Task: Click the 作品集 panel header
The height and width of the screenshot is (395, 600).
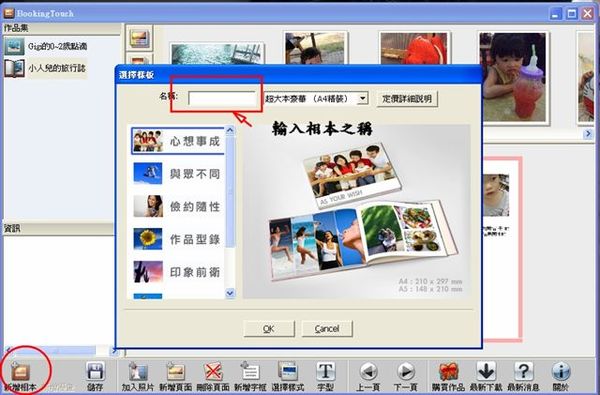Action: (x=62, y=28)
